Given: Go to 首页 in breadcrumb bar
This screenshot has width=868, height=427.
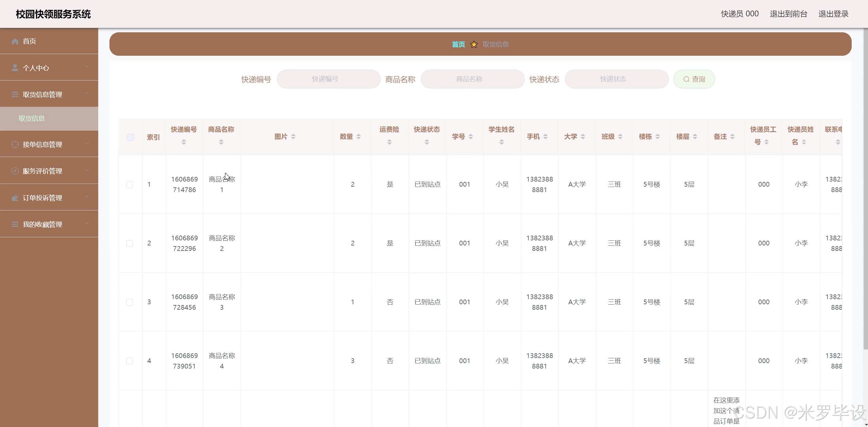Looking at the screenshot, I should pos(458,45).
